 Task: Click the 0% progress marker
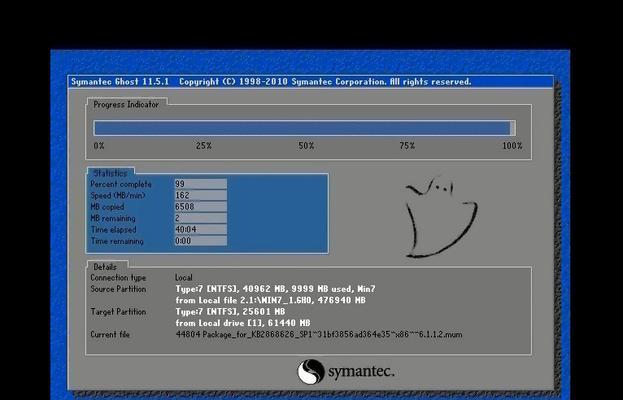point(99,146)
